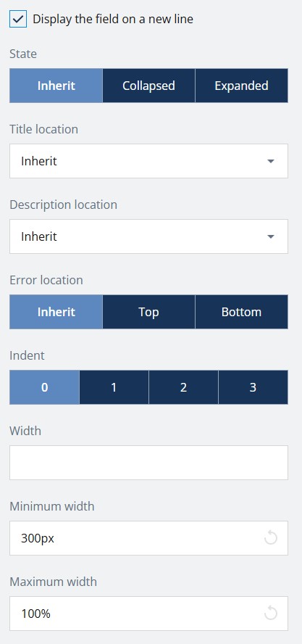This screenshot has width=302, height=644.
Task: Choose Indent level 3
Action: click(x=253, y=387)
